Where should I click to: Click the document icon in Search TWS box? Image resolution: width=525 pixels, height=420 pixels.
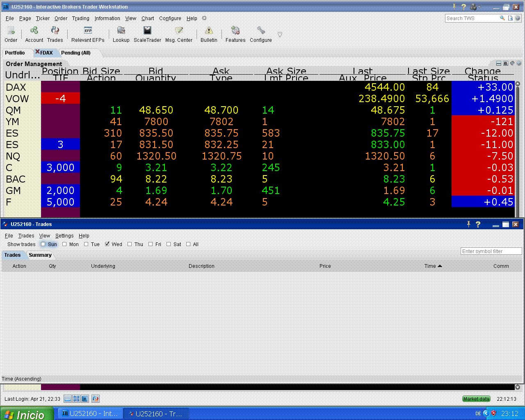[510, 18]
